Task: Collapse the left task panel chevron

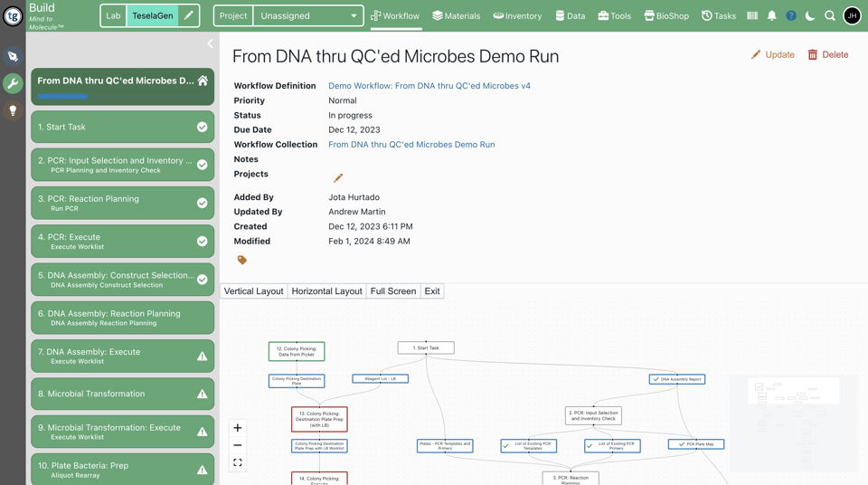Action: pos(210,43)
